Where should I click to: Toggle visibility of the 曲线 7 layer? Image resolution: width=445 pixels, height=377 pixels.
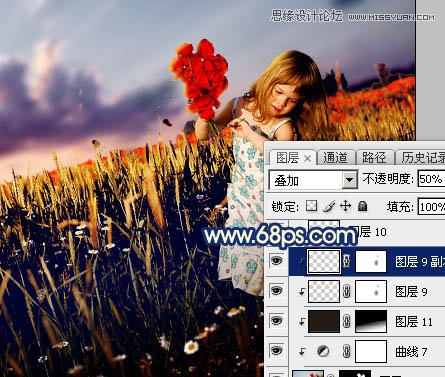277,351
